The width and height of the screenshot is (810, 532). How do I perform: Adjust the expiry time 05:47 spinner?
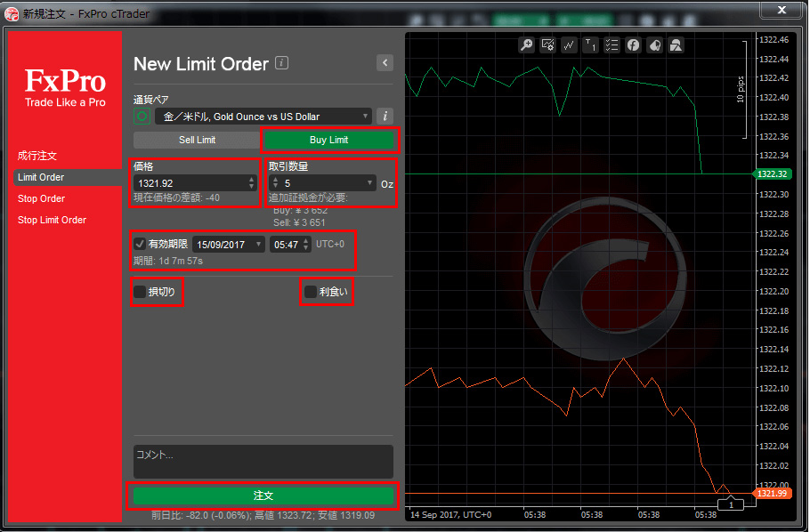pos(306,245)
